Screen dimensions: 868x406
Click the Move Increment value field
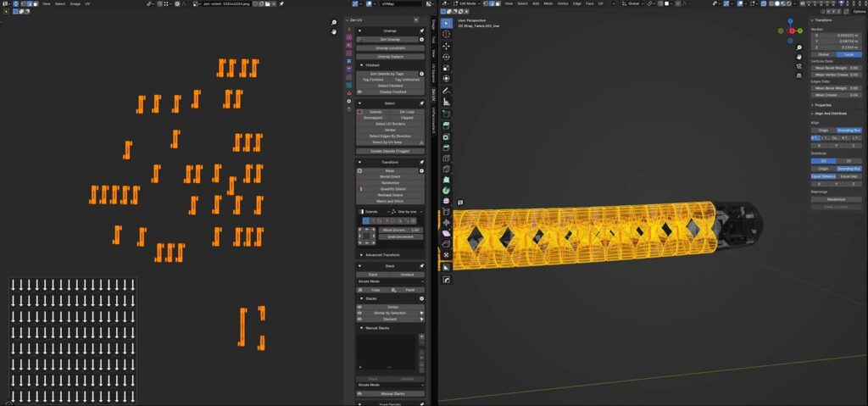click(402, 230)
